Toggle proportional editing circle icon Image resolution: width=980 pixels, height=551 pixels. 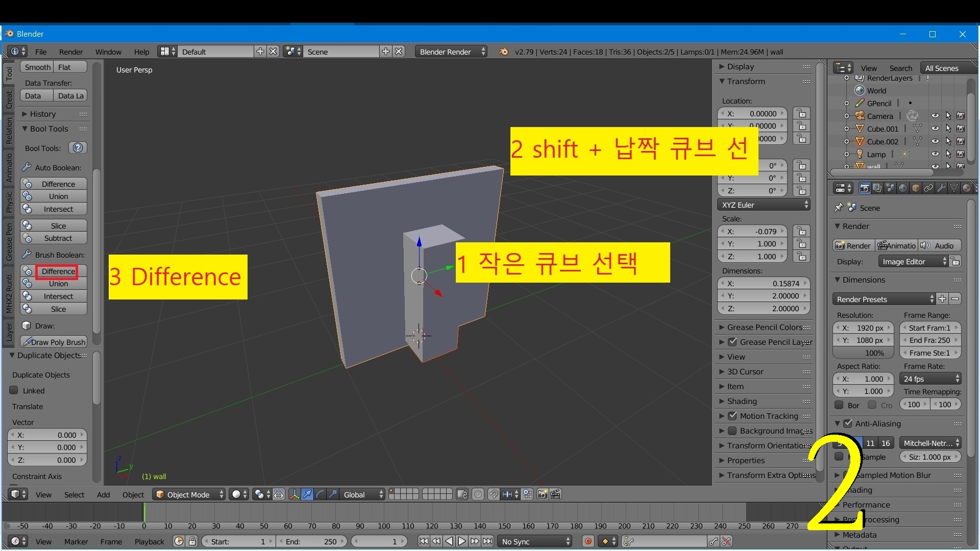(478, 494)
